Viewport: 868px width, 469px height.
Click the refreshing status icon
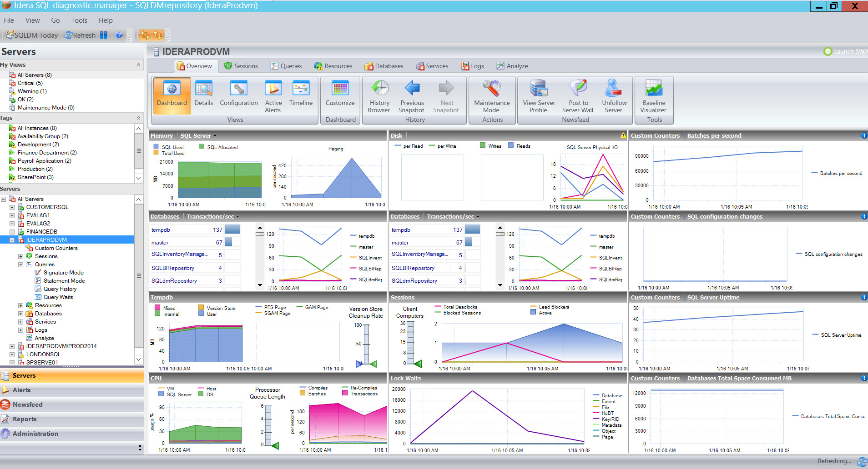click(862, 461)
